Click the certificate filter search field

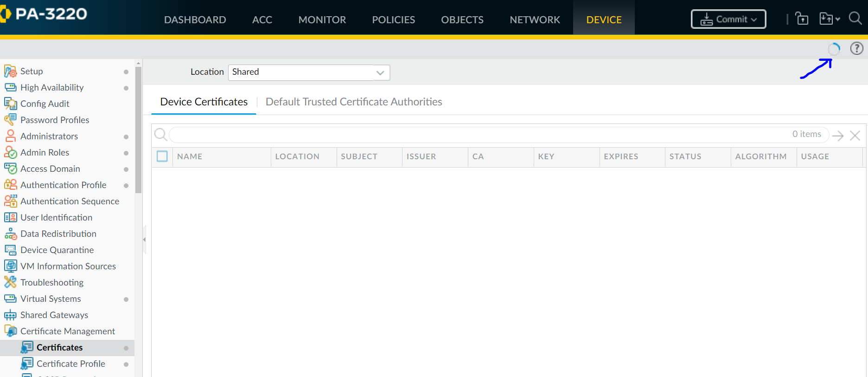[478, 135]
